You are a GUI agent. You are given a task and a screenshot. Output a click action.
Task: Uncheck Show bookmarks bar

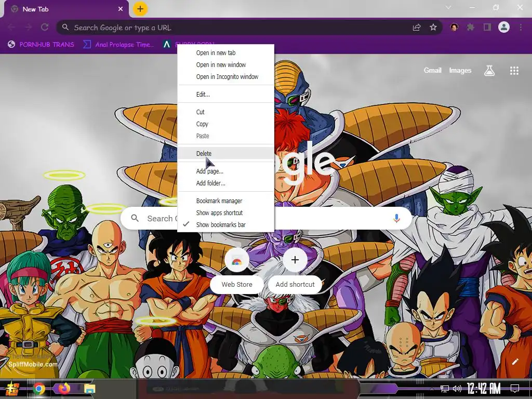pos(225,224)
